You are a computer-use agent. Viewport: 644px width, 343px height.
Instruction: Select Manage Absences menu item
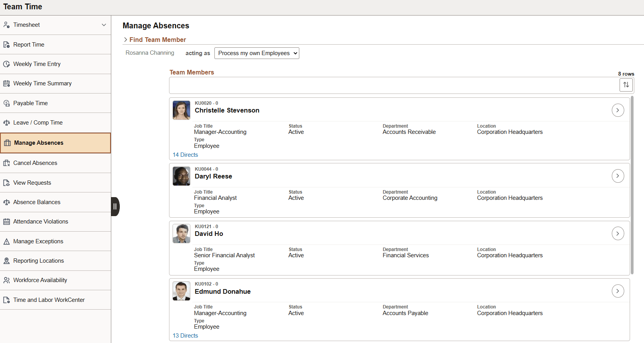[55, 143]
